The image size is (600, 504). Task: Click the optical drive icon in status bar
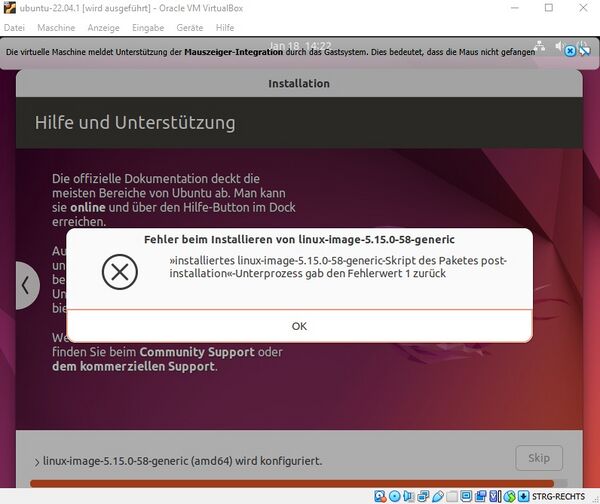click(x=396, y=496)
